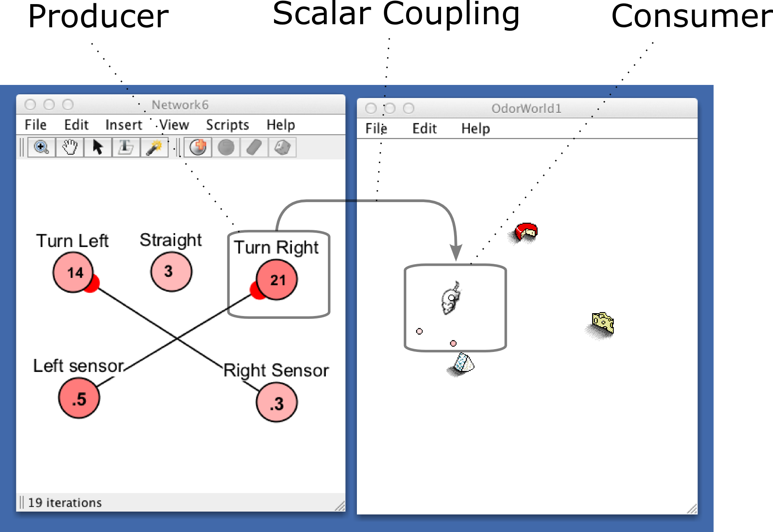The height and width of the screenshot is (532, 773).
Task: Select the hand pan tool
Action: (x=69, y=147)
